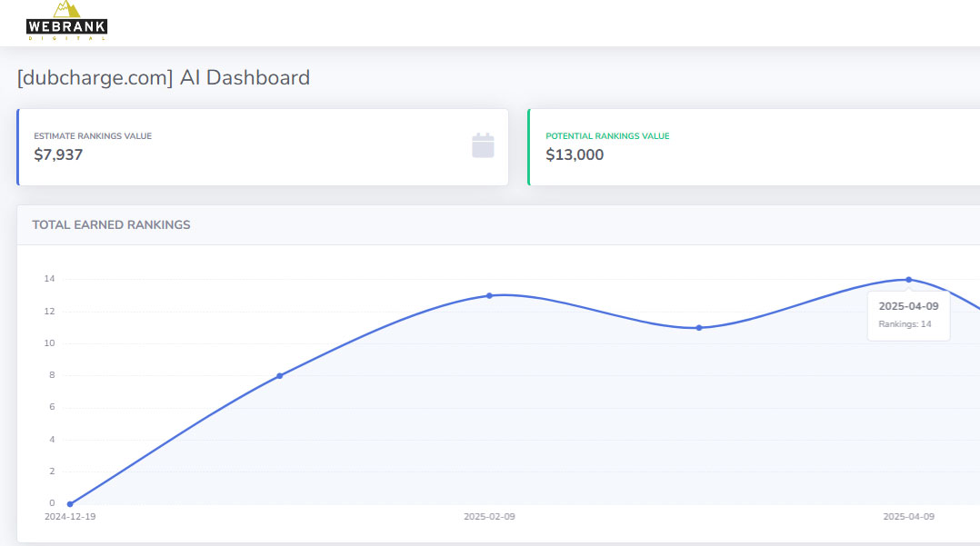The image size is (980, 546).
Task: Click the y-axis label 8
Action: 52,375
